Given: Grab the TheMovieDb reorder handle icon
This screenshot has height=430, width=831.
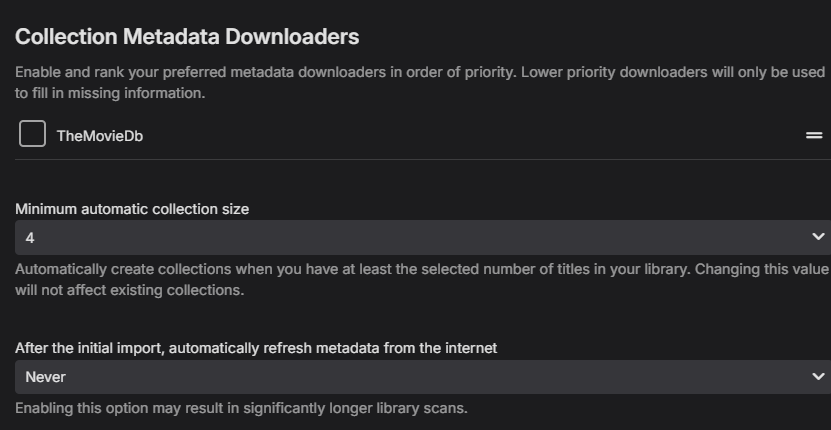Looking at the screenshot, I should click(815, 135).
